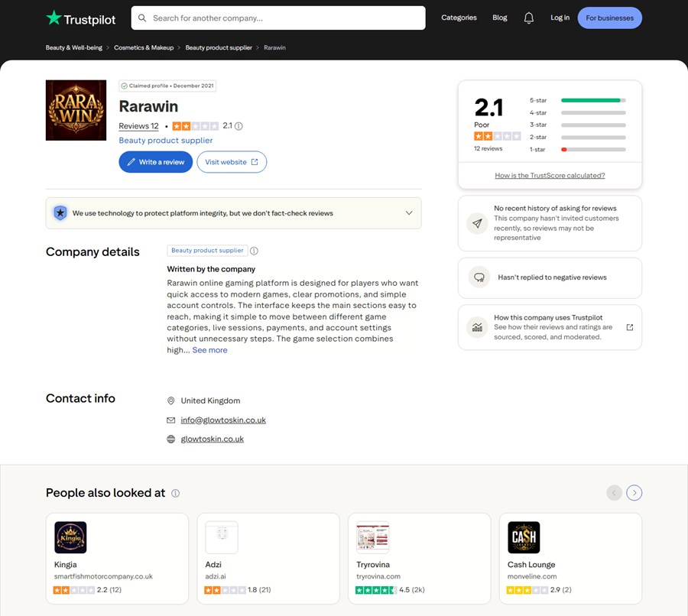Click the Adzi logo thumbnail
The height and width of the screenshot is (616, 688).
click(222, 537)
